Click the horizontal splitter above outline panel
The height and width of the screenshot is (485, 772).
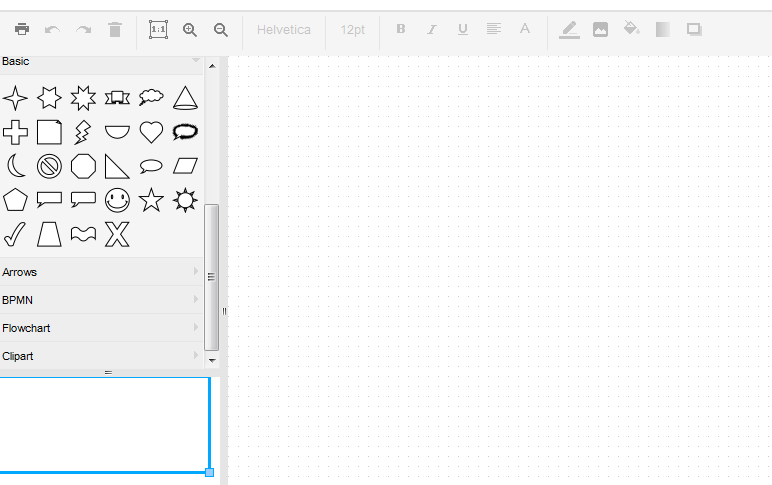pyautogui.click(x=108, y=373)
